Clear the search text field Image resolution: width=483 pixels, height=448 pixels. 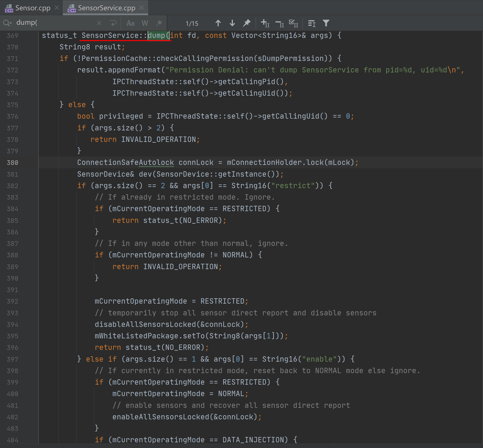(x=99, y=23)
